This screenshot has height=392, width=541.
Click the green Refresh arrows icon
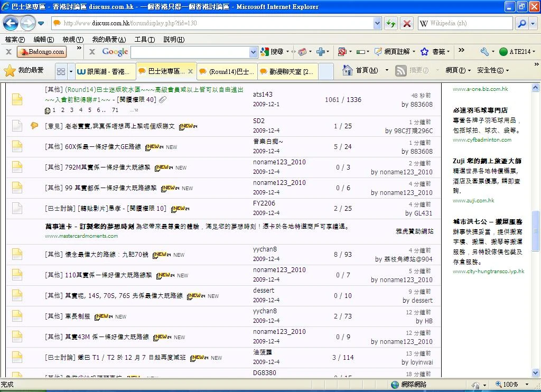click(x=391, y=23)
